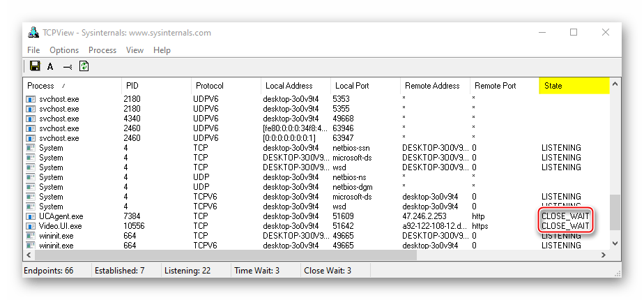Select the Video.UI.exe process icon
The height and width of the screenshot is (300, 644).
click(x=31, y=226)
